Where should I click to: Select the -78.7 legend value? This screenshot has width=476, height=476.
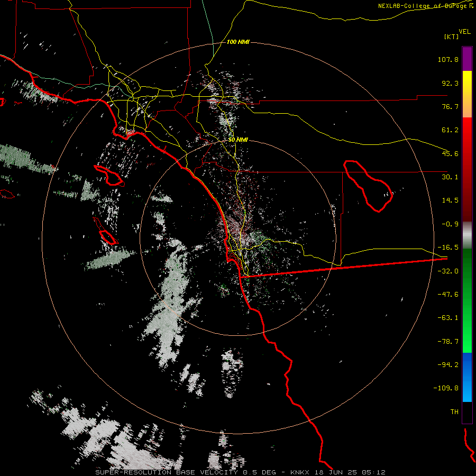pyautogui.click(x=448, y=342)
